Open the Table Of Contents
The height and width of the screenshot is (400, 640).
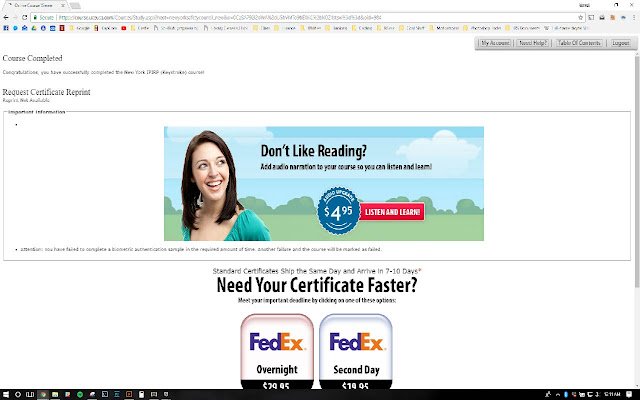579,43
